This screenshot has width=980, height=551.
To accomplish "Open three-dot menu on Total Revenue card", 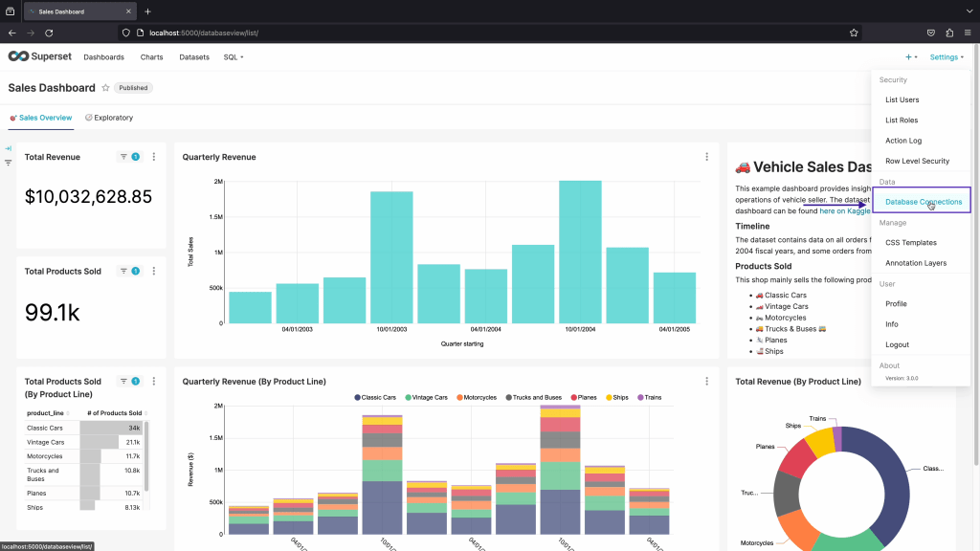I will pyautogui.click(x=154, y=157).
